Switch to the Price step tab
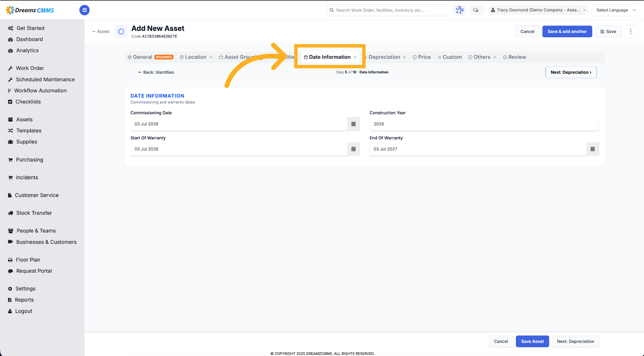The height and width of the screenshot is (356, 644). point(422,57)
